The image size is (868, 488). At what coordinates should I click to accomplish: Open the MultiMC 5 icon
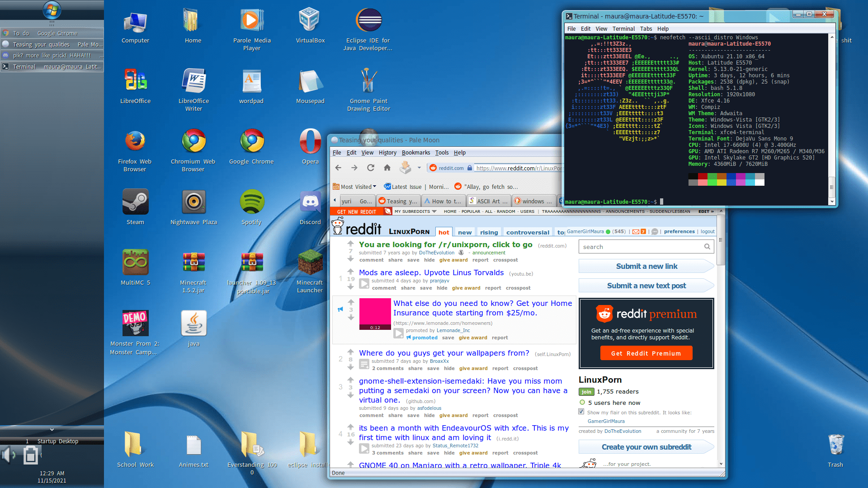(x=135, y=263)
